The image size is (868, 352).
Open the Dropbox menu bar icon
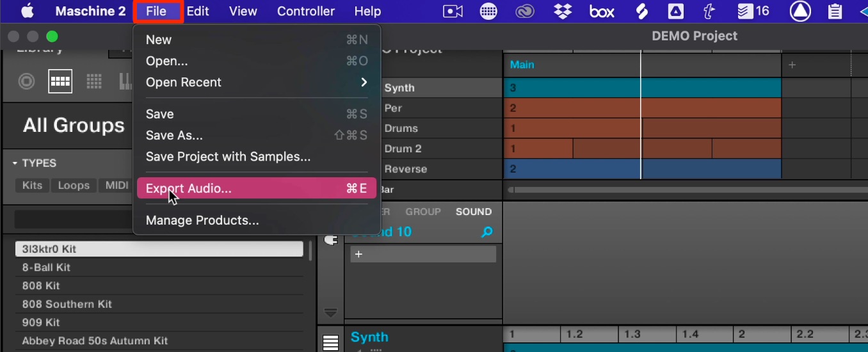click(x=563, y=11)
